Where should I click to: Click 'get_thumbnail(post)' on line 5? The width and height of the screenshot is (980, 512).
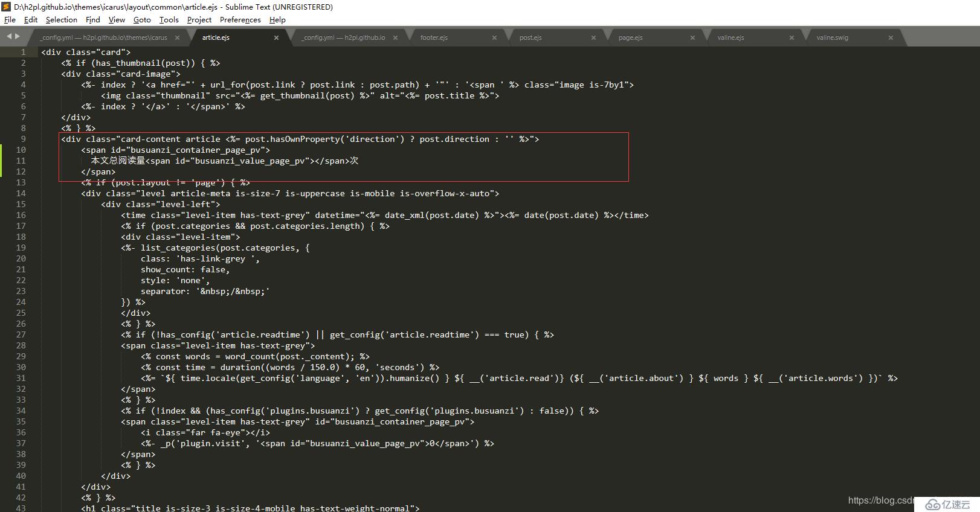[x=308, y=95]
